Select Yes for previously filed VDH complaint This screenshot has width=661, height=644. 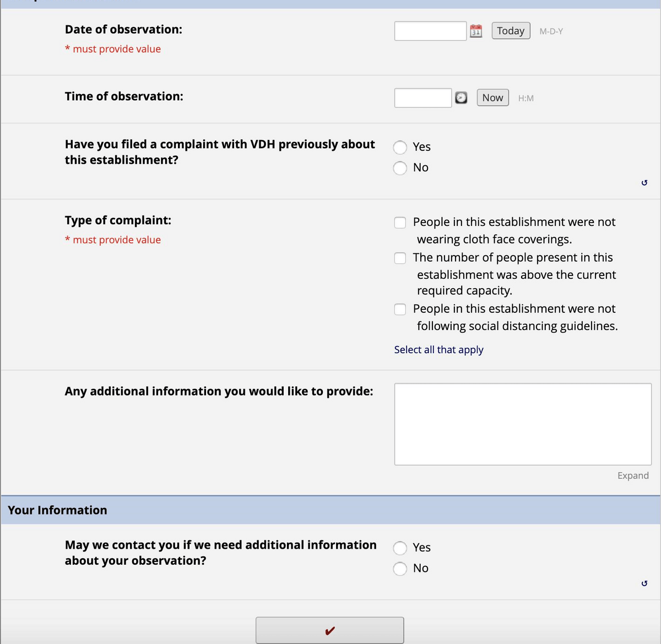click(400, 147)
